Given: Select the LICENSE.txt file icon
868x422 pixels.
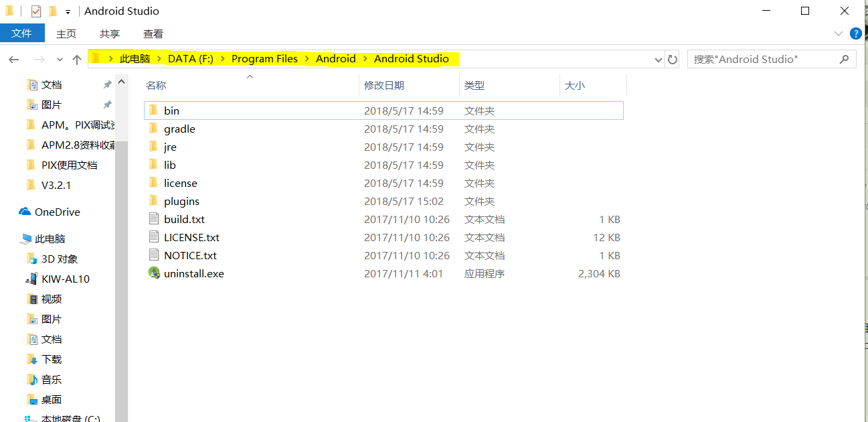Looking at the screenshot, I should point(154,237).
